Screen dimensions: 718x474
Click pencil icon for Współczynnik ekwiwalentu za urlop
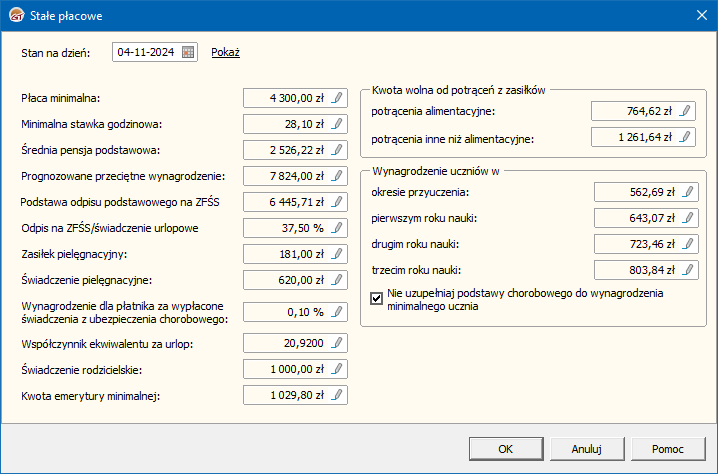coord(337,343)
